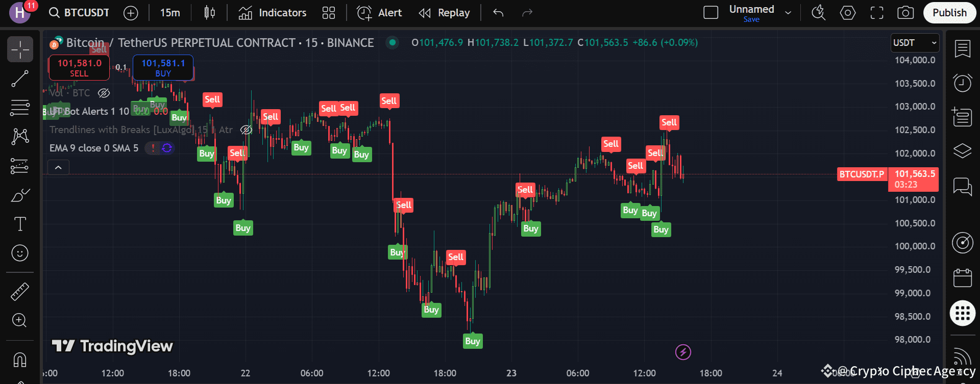
Task: Open the forecasting and measurement tools
Action: click(x=20, y=166)
